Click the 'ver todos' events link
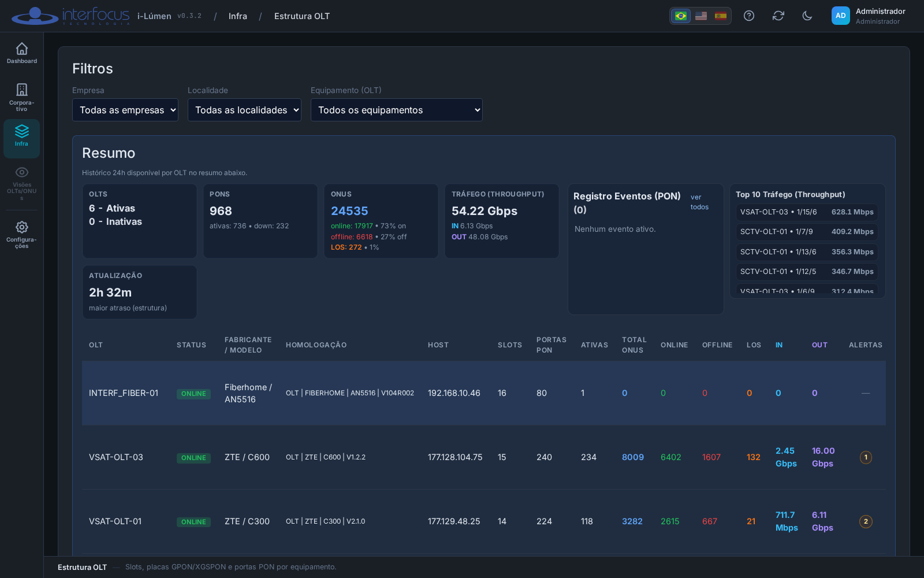This screenshot has width=924, height=578. (x=699, y=202)
